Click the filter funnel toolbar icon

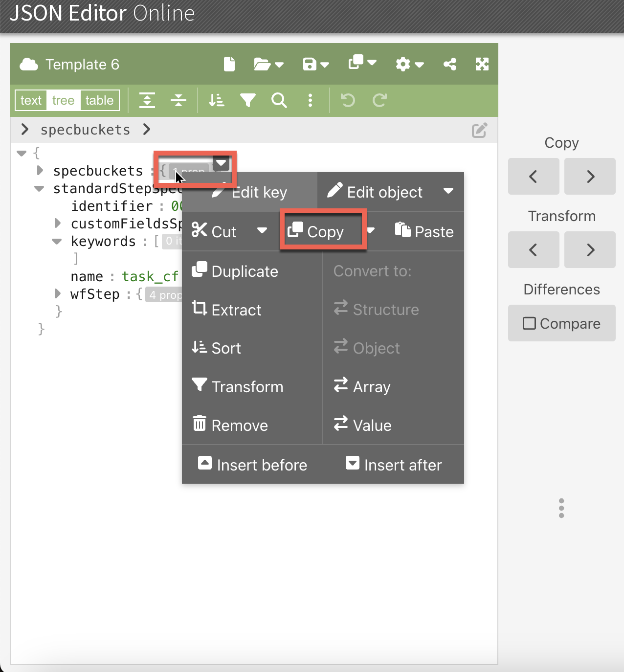click(248, 100)
